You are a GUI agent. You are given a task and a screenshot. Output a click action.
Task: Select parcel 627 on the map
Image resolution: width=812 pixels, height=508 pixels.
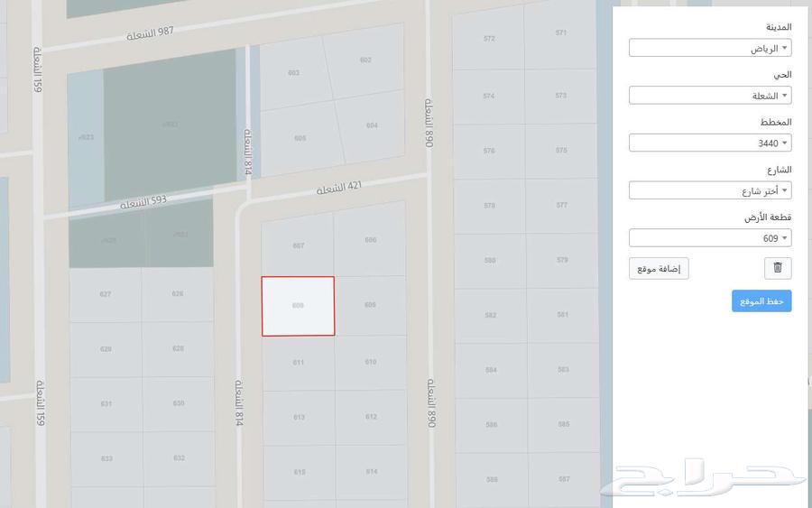coord(106,294)
